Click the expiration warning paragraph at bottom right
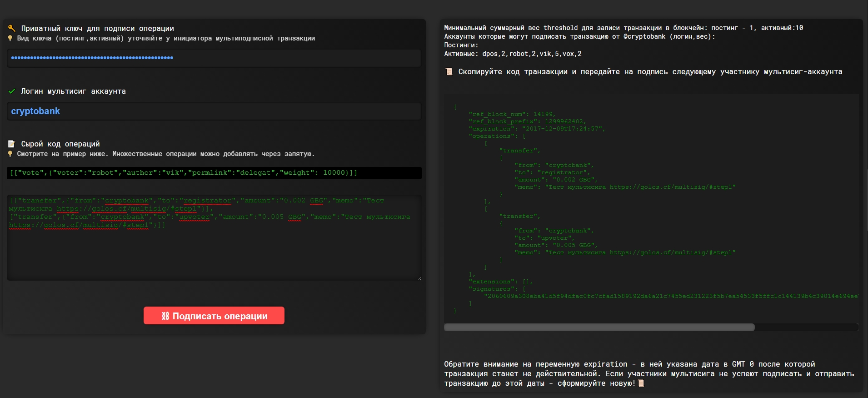This screenshot has width=868, height=398. (x=649, y=373)
